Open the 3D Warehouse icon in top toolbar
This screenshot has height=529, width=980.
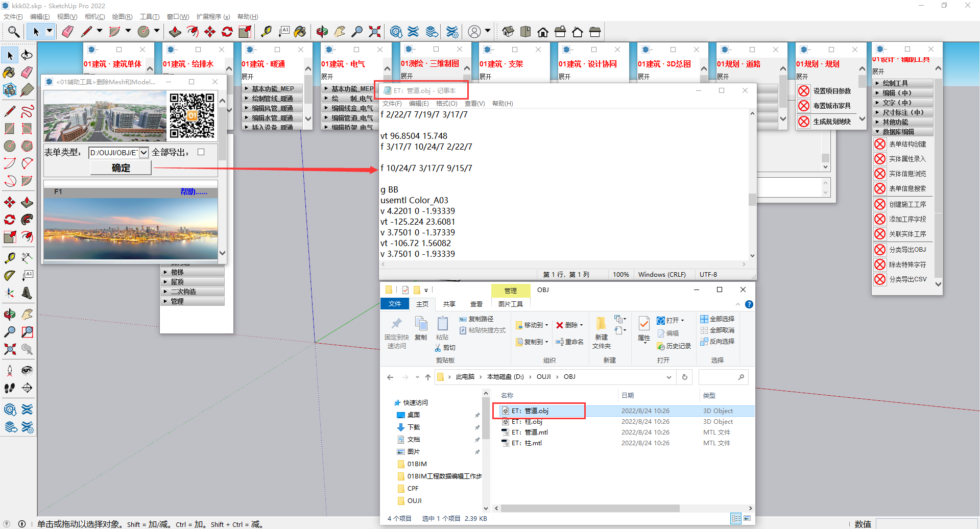point(396,32)
